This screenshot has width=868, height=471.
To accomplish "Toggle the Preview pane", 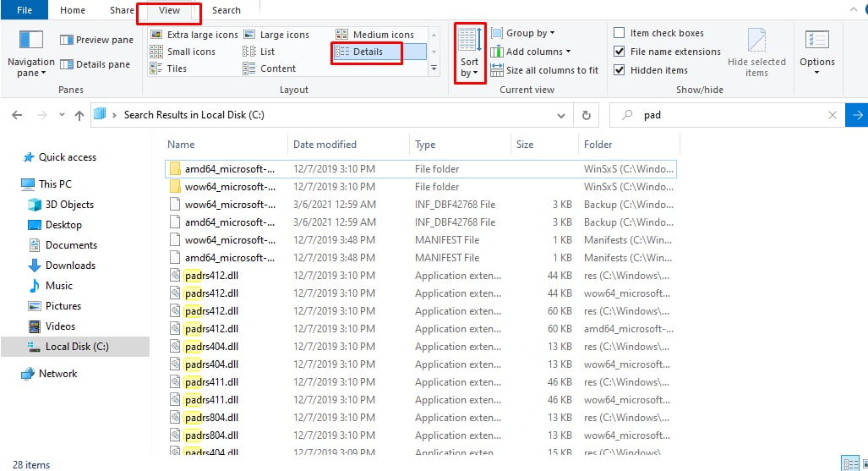I will [x=97, y=40].
